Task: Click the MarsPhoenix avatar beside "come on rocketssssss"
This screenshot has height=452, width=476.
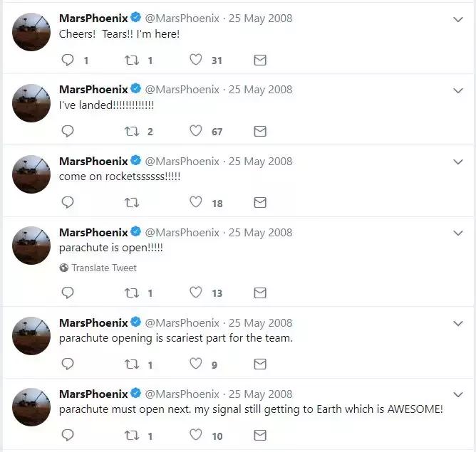Action: pyautogui.click(x=31, y=174)
